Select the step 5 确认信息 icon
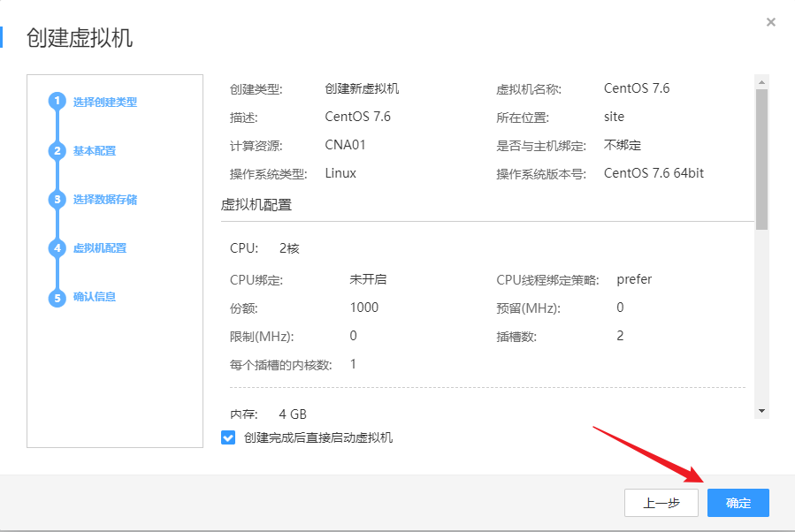 pos(57,297)
